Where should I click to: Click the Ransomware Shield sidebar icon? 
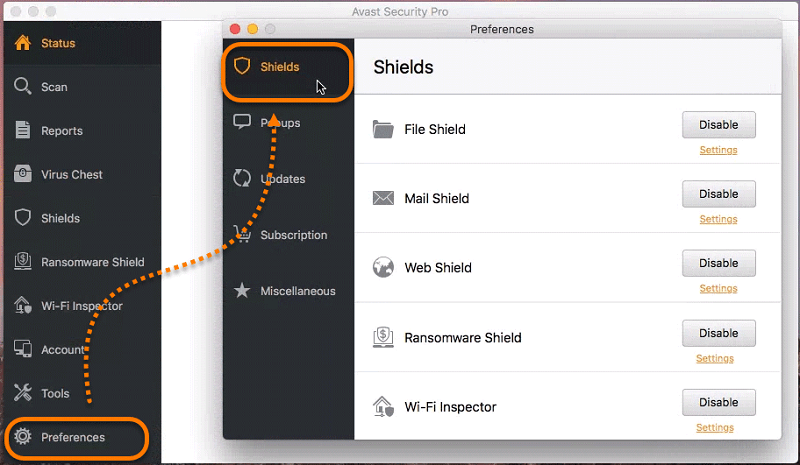22,261
